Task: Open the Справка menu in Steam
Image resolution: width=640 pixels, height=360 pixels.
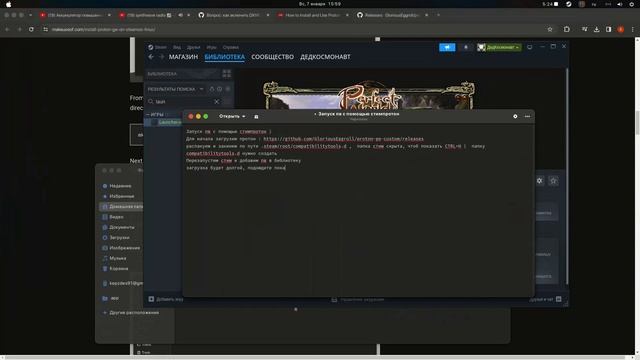Action: (231, 47)
